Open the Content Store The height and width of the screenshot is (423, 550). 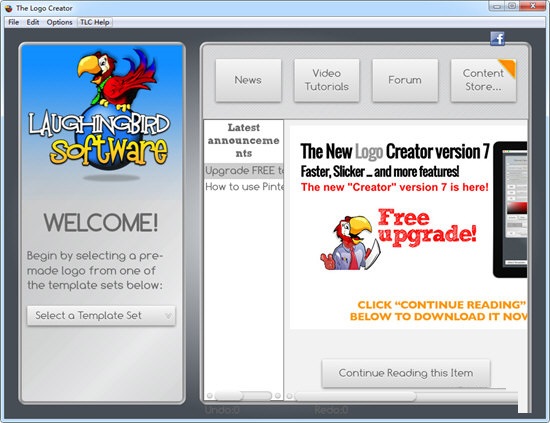coord(483,80)
